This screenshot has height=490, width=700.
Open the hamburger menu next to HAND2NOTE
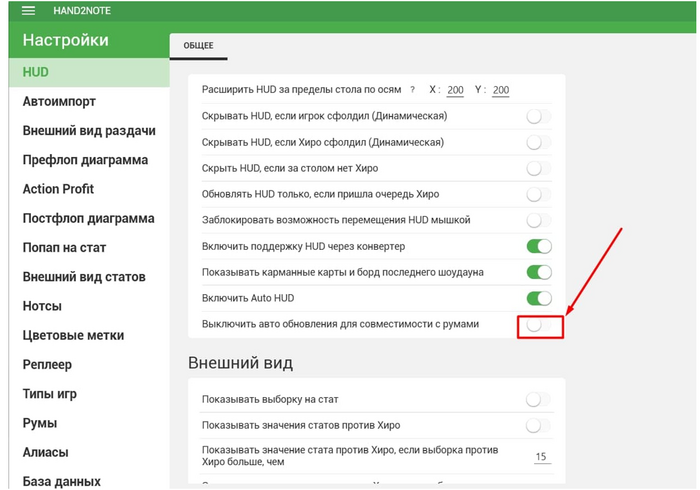[x=28, y=10]
